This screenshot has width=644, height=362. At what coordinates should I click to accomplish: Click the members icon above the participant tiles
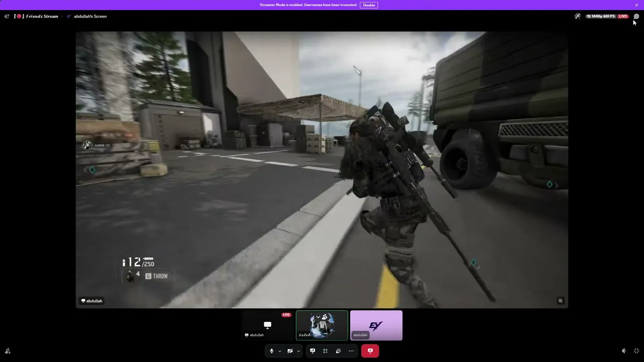[x=325, y=317]
